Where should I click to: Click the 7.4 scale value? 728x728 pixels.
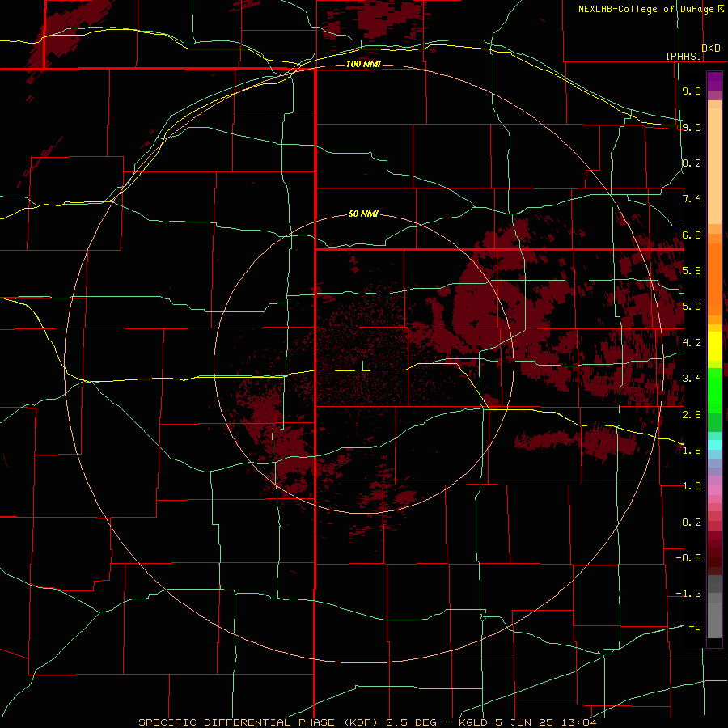[692, 199]
